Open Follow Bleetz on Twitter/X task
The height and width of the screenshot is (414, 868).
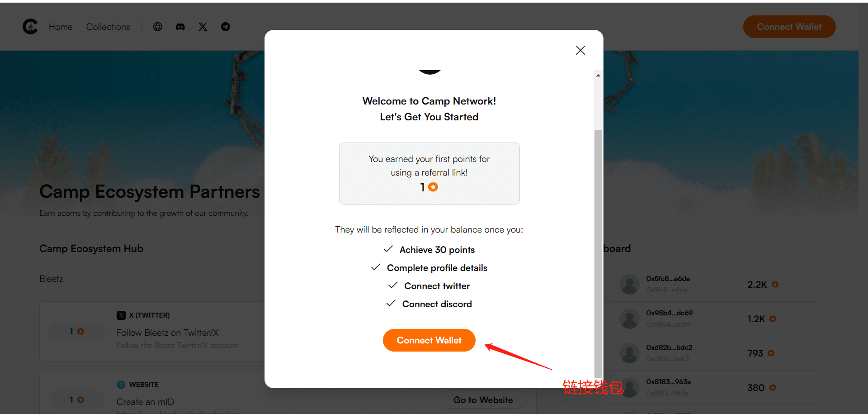click(x=168, y=333)
